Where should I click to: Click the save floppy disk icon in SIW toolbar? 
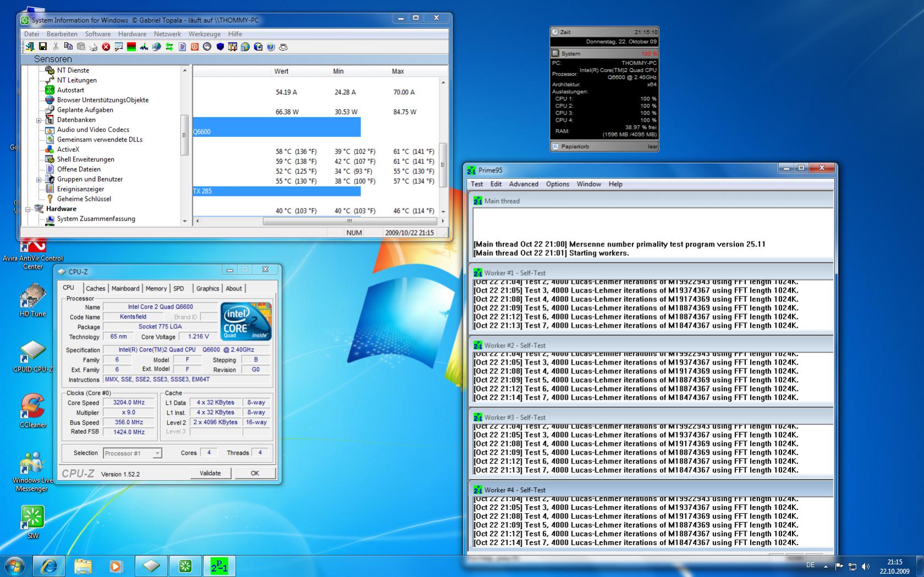pyautogui.click(x=42, y=47)
